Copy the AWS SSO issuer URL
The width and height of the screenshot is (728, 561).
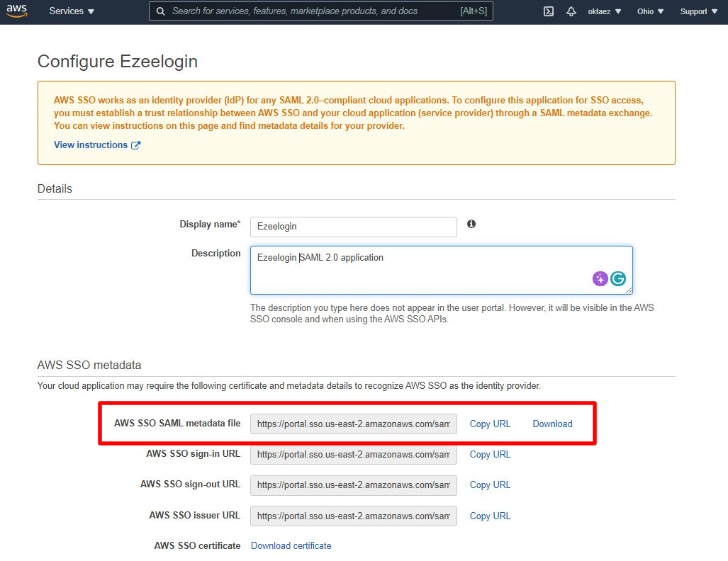click(490, 516)
